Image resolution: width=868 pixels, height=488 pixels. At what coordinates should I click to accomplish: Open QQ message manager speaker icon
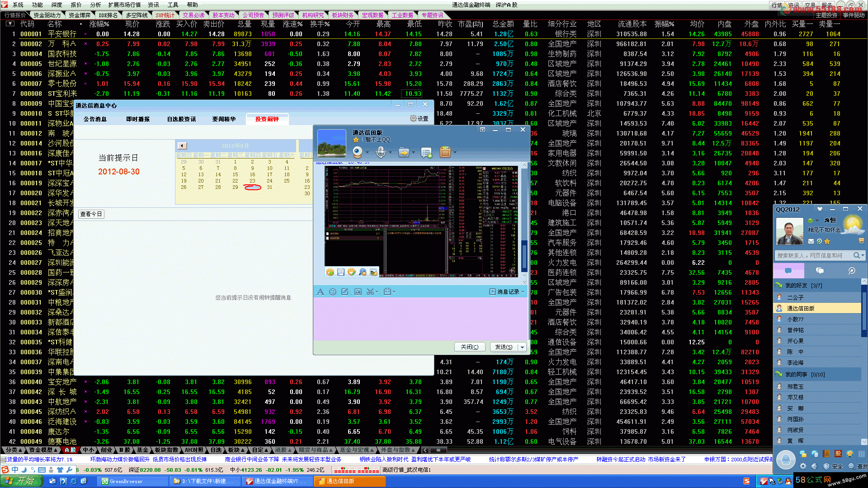[x=814, y=466]
